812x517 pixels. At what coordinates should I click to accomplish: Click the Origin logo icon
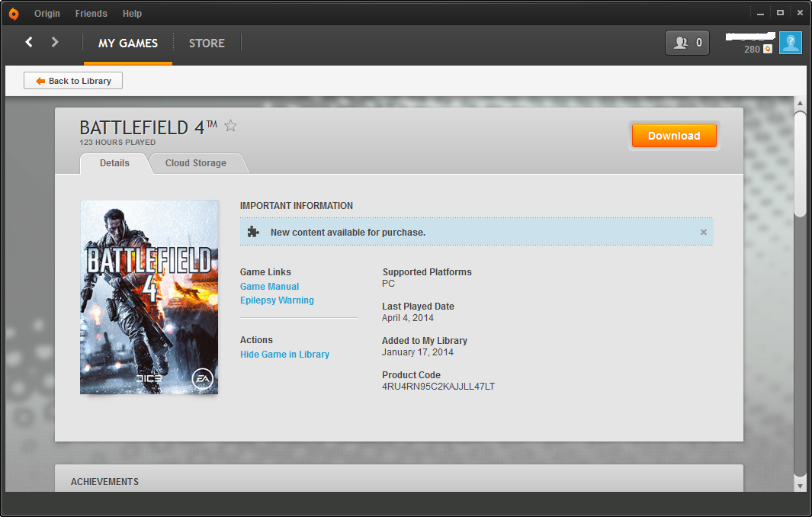click(x=14, y=14)
